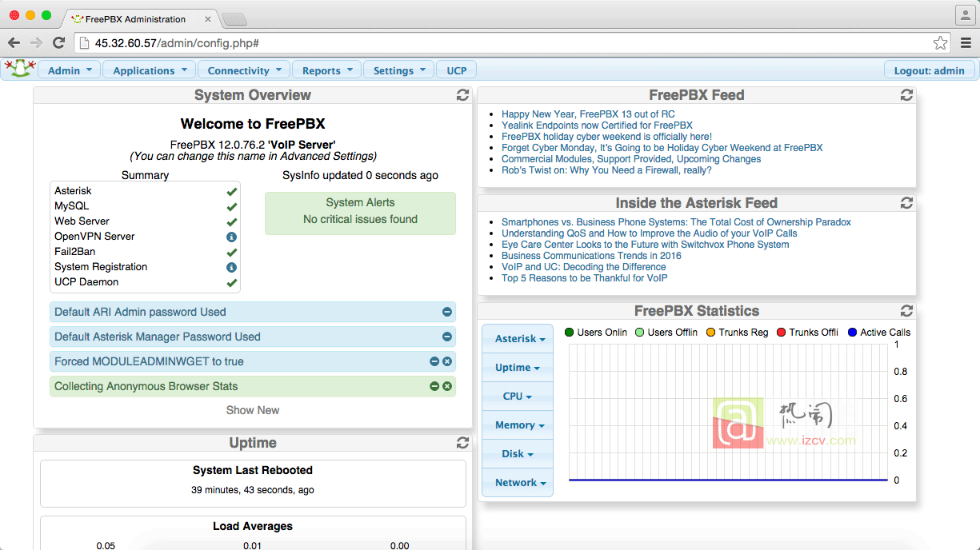Expand the Memory statistics dropdown
980x550 pixels.
pyautogui.click(x=518, y=425)
